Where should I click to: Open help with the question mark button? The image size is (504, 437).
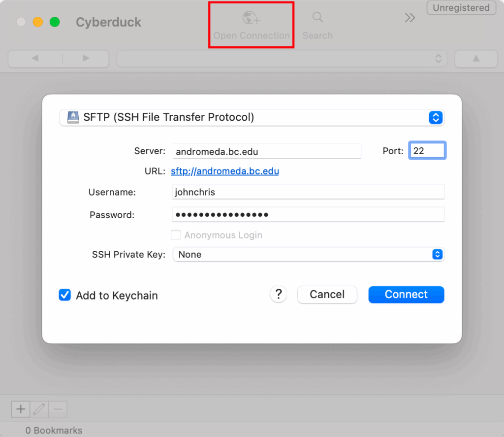coord(279,294)
